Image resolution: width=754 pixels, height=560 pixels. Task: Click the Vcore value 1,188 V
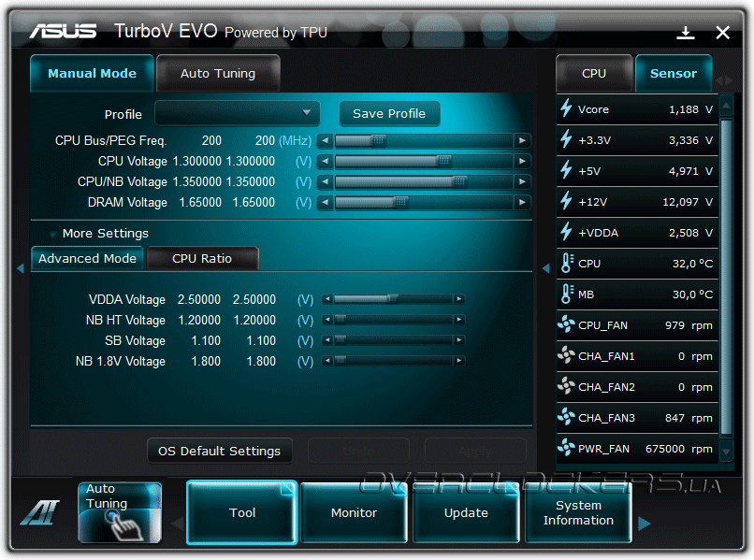pos(690,109)
